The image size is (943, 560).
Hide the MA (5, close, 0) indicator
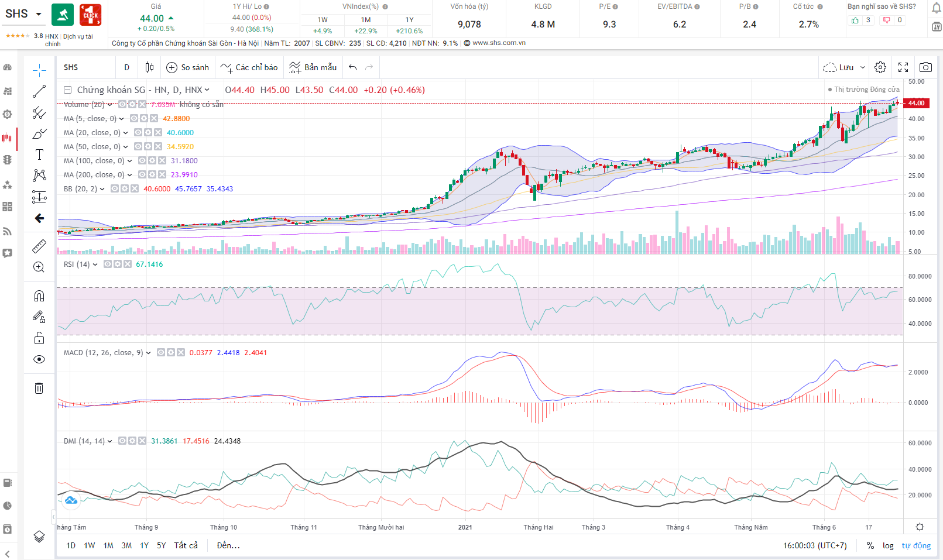point(134,119)
